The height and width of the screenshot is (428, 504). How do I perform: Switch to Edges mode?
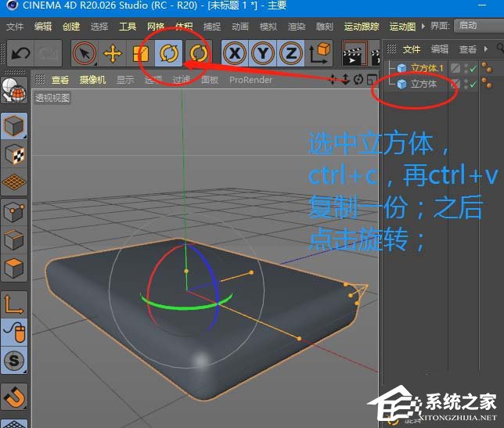[14, 240]
